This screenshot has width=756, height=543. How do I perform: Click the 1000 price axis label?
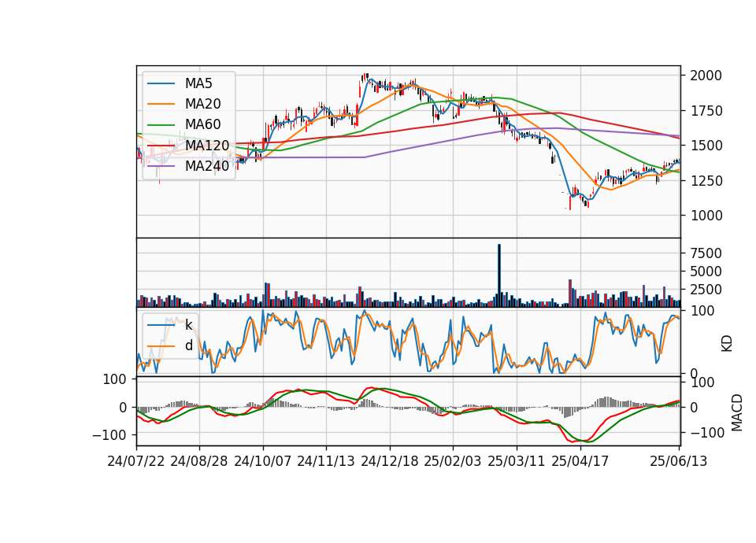pos(706,216)
